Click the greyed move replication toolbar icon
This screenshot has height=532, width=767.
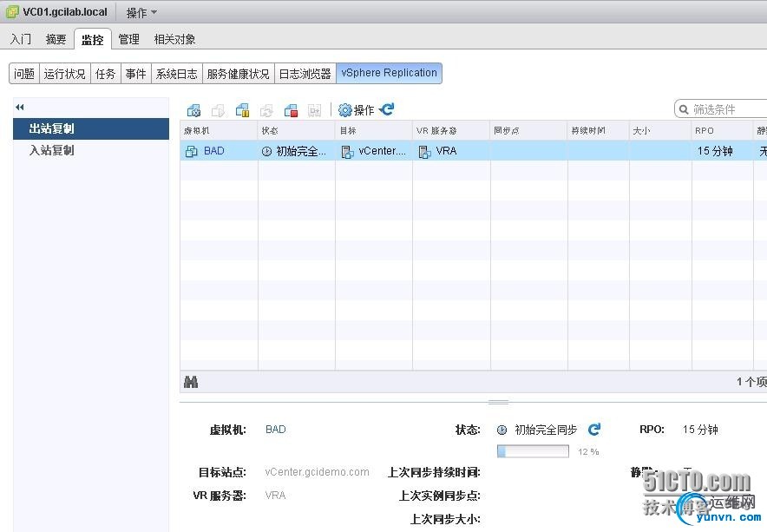pos(315,110)
